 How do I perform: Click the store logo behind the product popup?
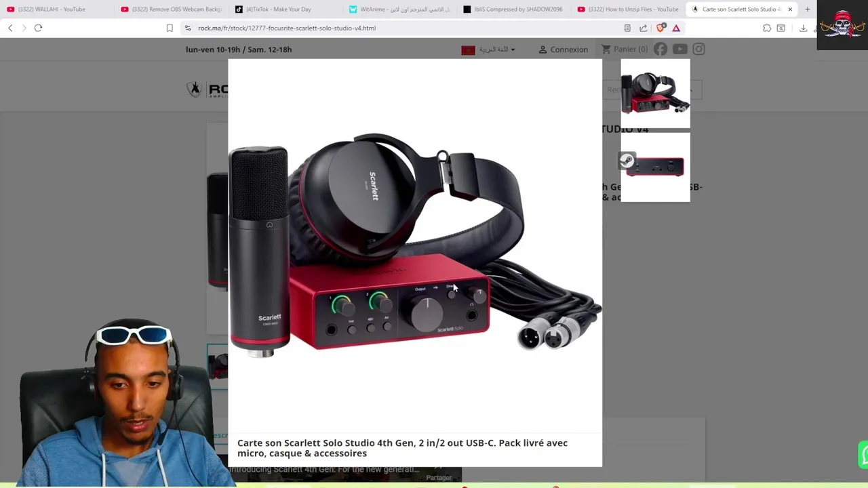(x=207, y=89)
